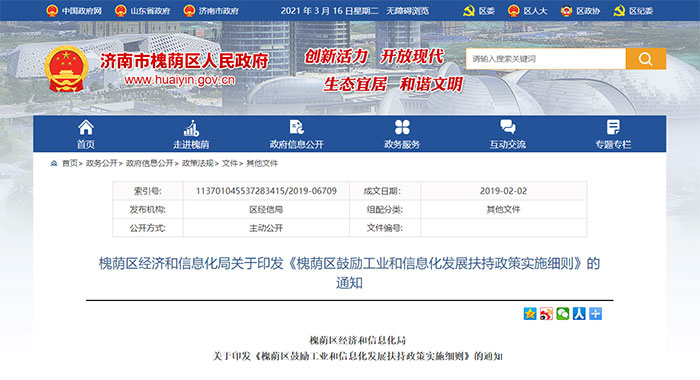Click the yellow star favorites share icon
The height and width of the screenshot is (380, 700).
(530, 314)
